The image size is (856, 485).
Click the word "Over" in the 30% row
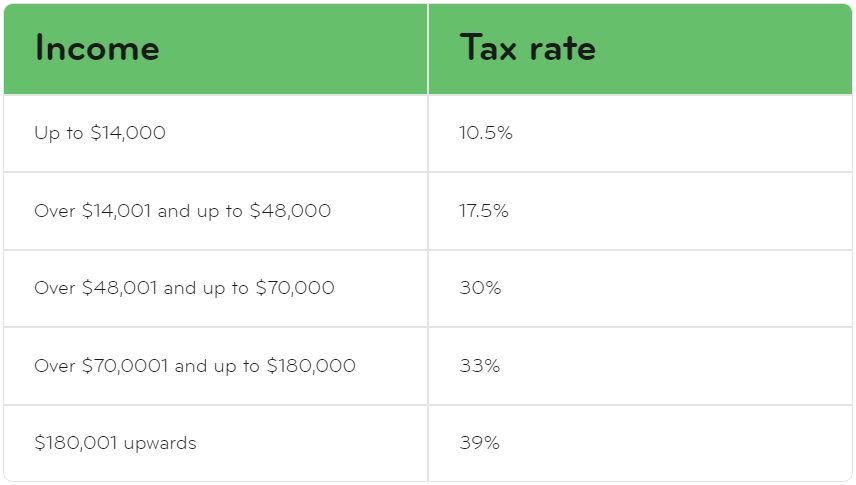pyautogui.click(x=54, y=288)
